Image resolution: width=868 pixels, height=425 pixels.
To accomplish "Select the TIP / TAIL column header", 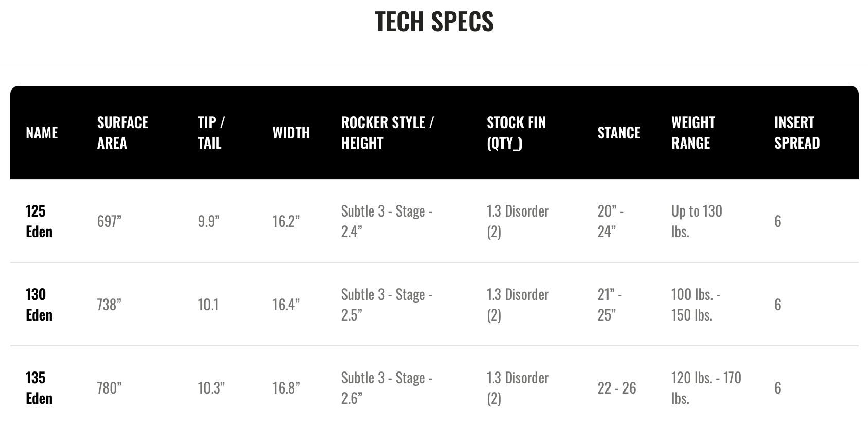I will pos(211,133).
